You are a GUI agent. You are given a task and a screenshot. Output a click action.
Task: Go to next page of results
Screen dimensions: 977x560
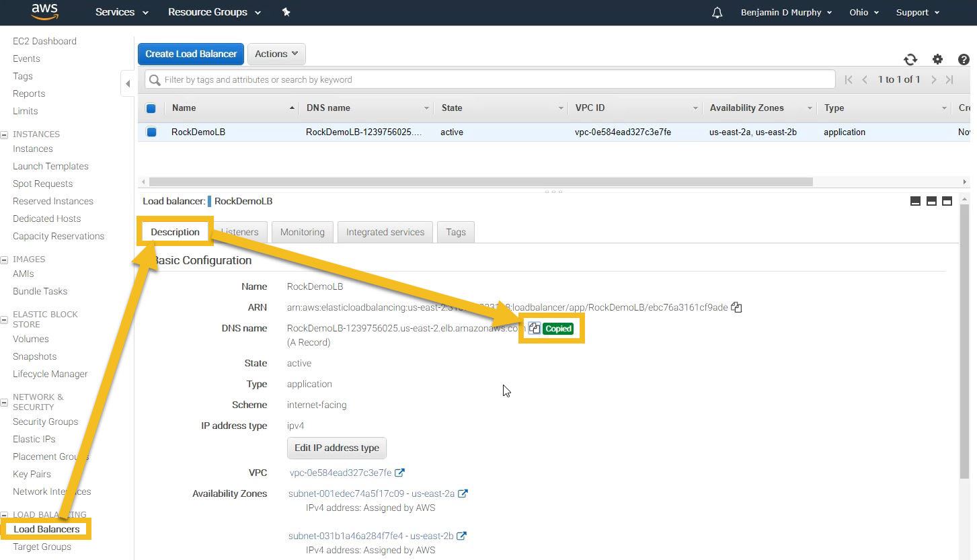(933, 79)
